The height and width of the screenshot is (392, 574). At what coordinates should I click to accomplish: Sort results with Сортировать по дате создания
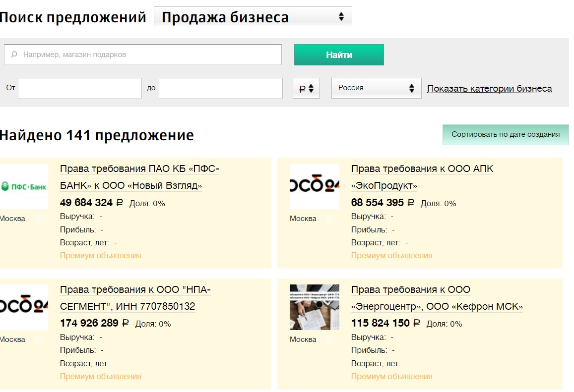pyautogui.click(x=506, y=135)
